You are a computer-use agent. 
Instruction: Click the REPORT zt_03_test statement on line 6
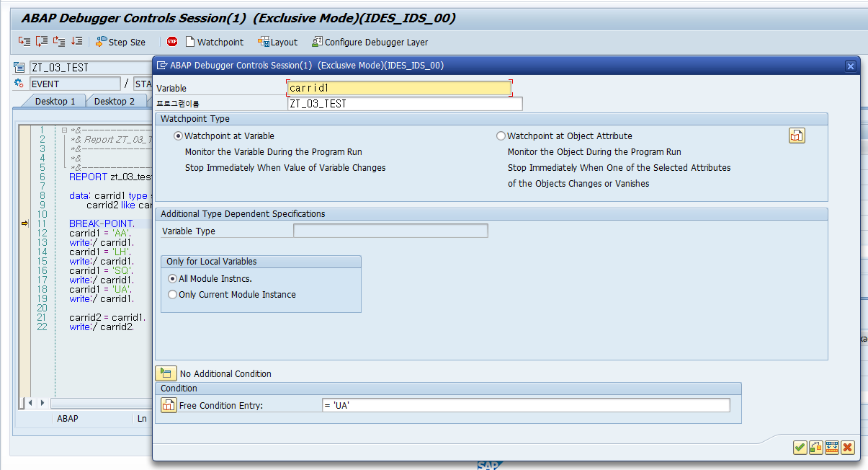tap(111, 177)
